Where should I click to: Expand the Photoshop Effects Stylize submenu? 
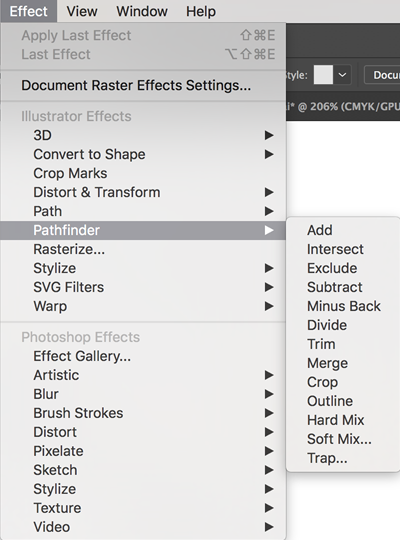tap(143, 489)
